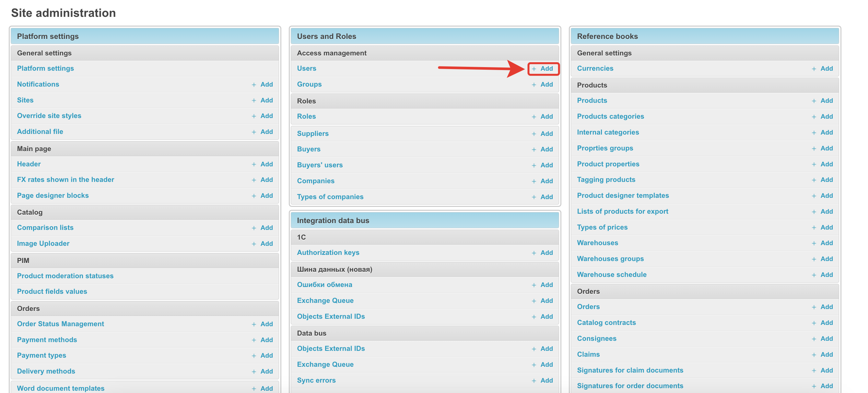
Task: Open the Header link under Main page
Action: [29, 164]
